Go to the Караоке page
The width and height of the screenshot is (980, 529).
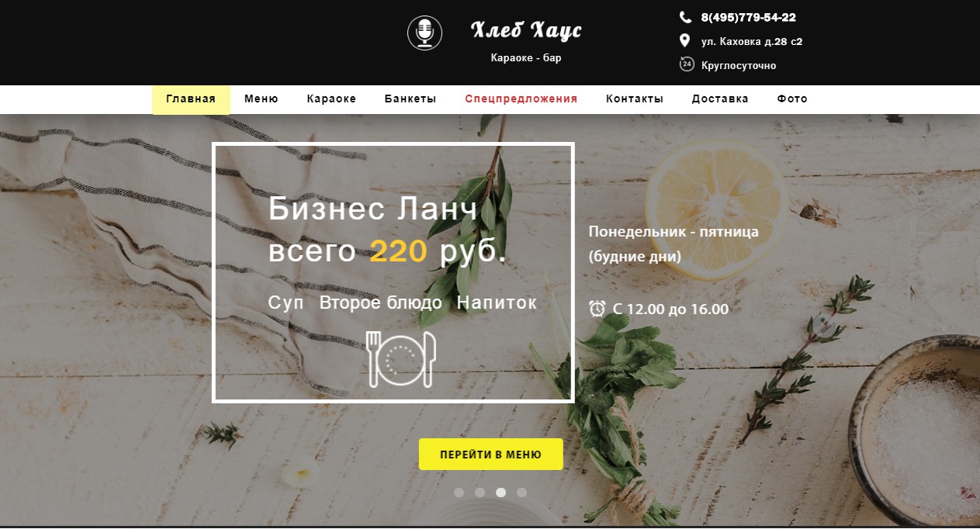pos(331,99)
